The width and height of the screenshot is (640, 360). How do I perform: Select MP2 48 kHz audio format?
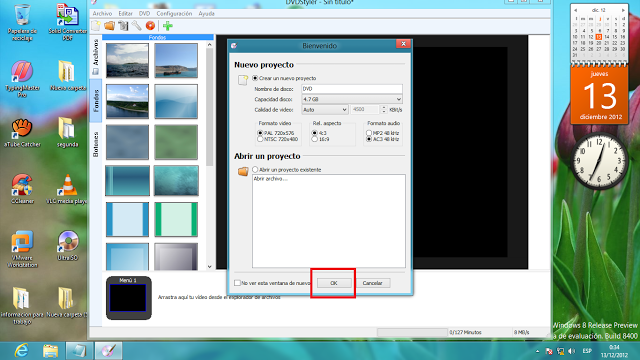click(369, 133)
